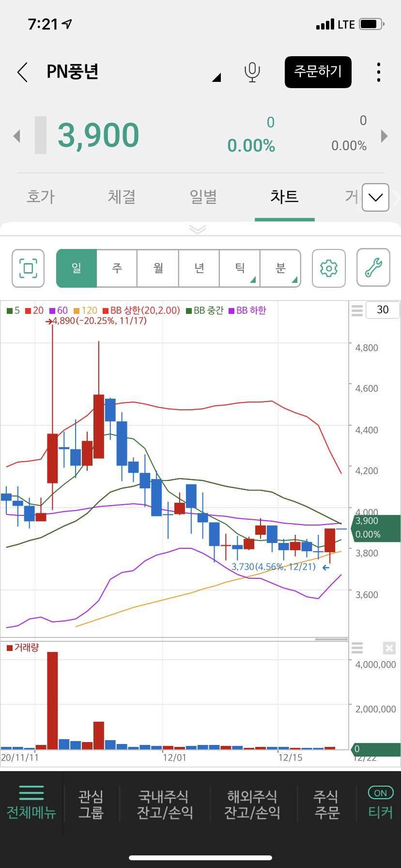401x868 pixels.
Task: Open the PN풍년 stock selector dropdown
Action: [216, 77]
